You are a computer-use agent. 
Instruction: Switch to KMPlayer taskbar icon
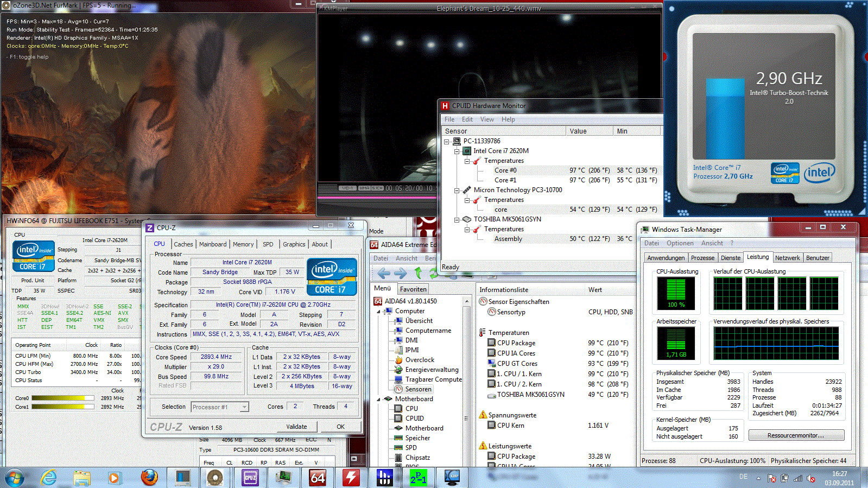pos(452,478)
